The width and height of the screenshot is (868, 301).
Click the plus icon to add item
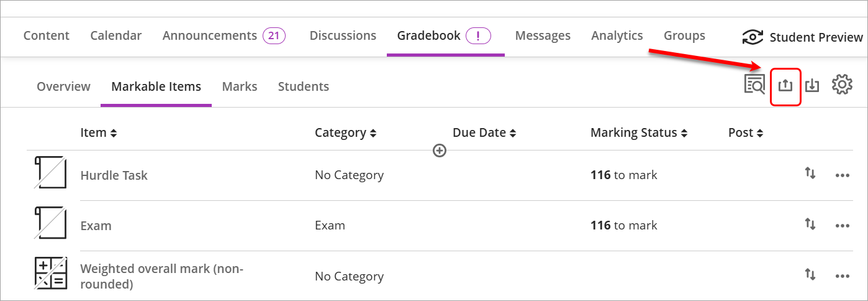point(440,150)
